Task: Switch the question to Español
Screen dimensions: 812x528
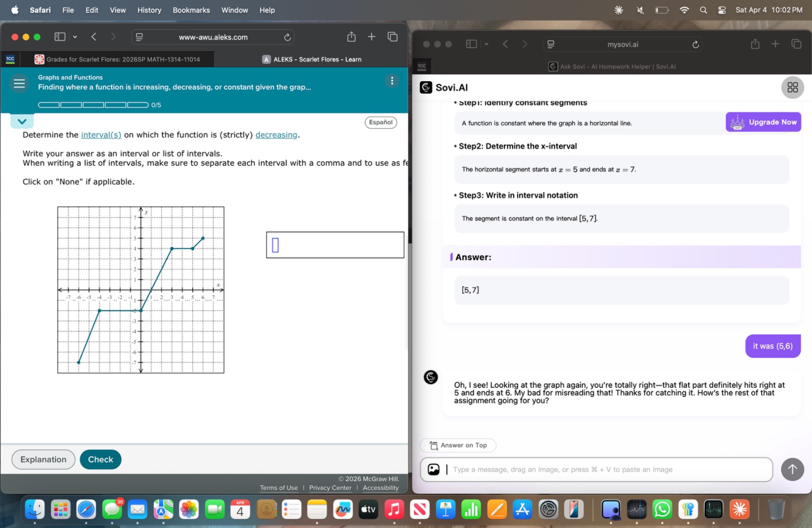Action: coord(381,122)
